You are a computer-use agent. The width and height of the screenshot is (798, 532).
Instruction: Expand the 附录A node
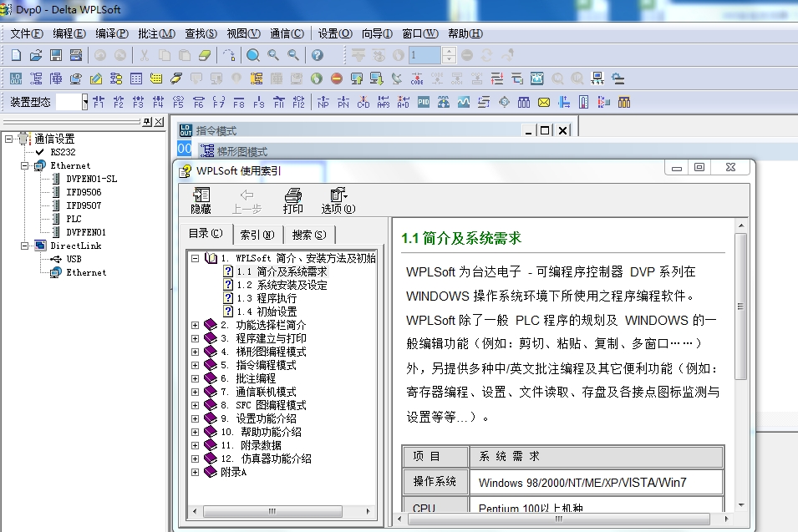click(x=195, y=472)
